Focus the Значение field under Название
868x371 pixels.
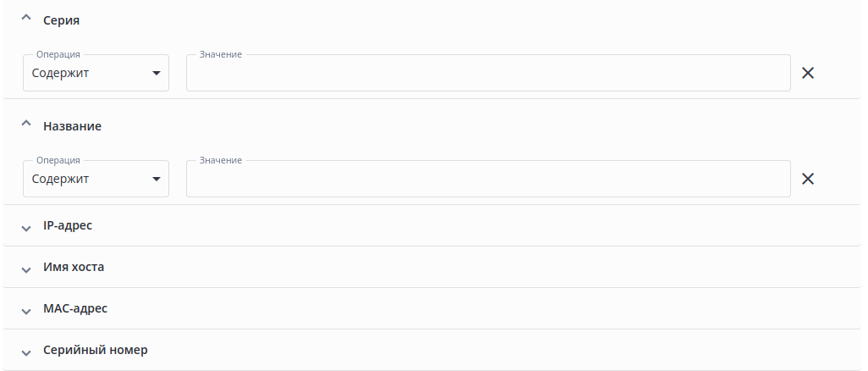coord(487,179)
